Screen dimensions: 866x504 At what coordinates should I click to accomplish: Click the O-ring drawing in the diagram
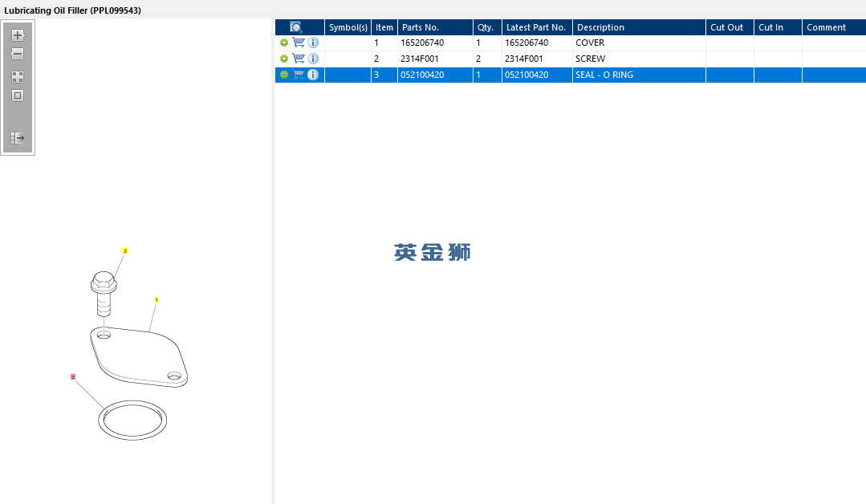[132, 420]
